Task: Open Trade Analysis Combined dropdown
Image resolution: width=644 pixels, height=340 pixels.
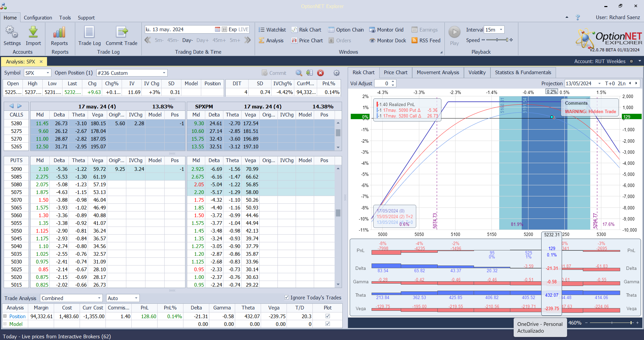Action: 99,298
